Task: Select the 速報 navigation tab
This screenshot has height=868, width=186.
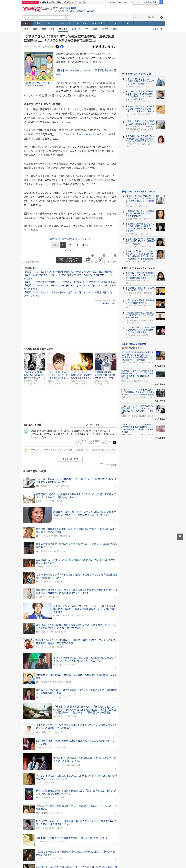Action: click(38, 23)
